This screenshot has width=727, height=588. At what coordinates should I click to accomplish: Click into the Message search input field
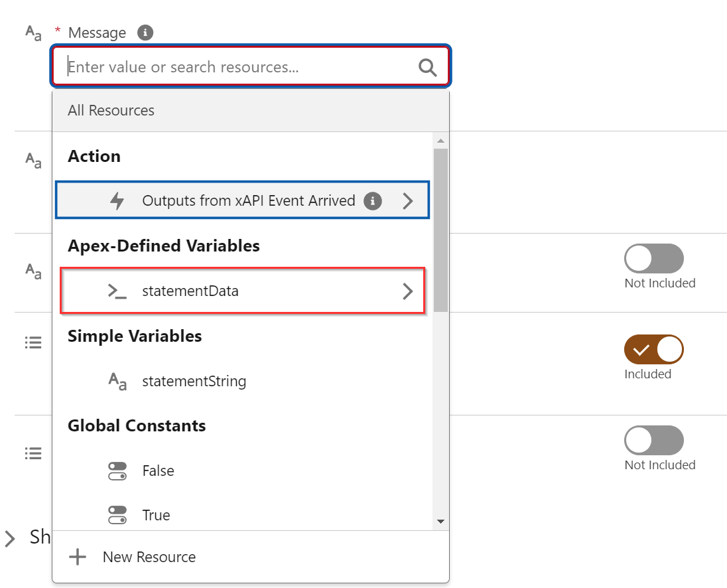[x=239, y=67]
